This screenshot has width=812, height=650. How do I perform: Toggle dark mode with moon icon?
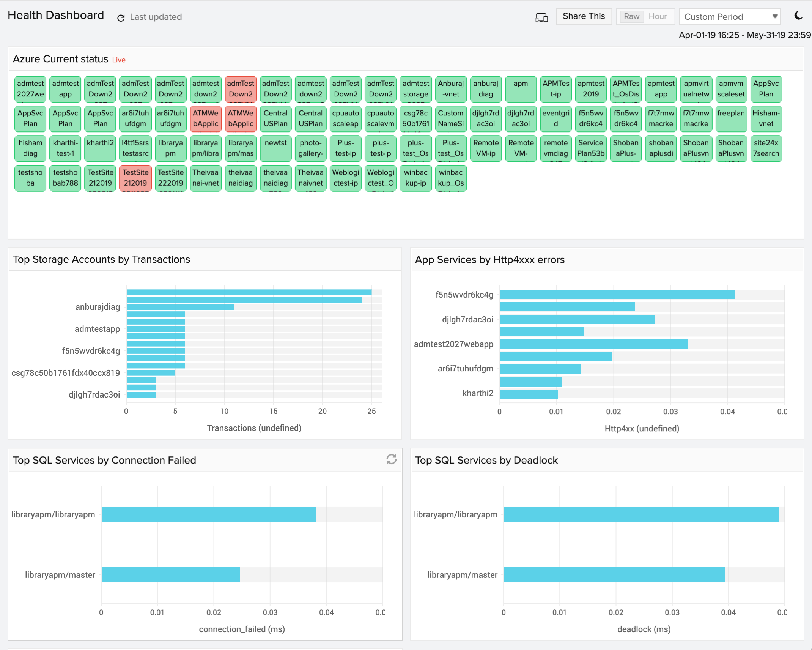tap(798, 16)
